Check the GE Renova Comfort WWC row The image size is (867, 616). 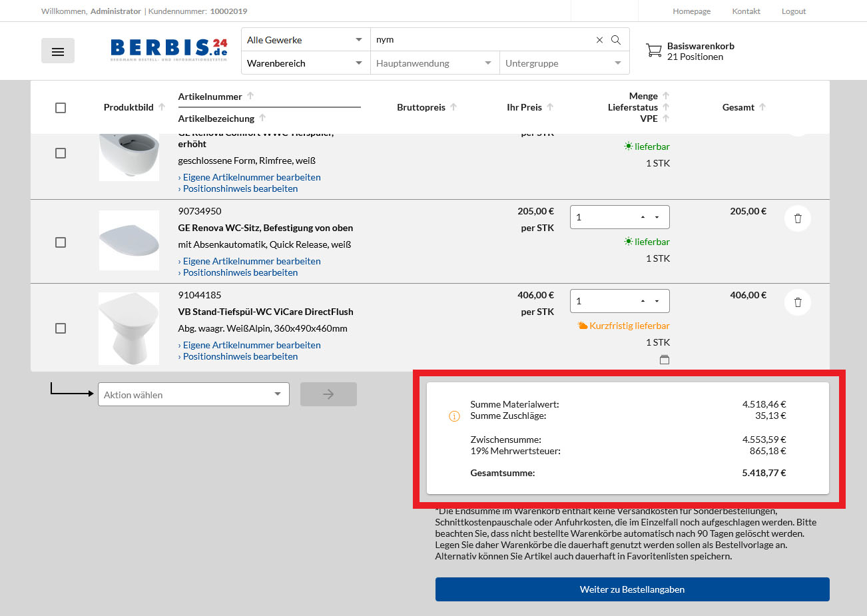click(61, 153)
